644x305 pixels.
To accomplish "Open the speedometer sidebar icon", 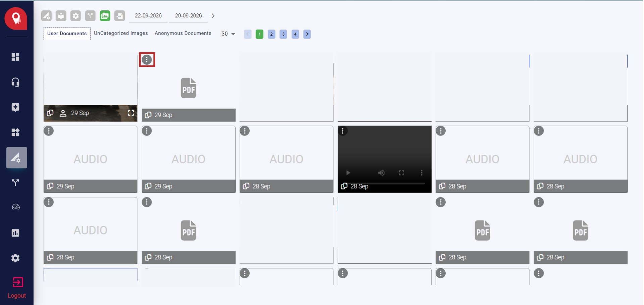I will (x=15, y=207).
